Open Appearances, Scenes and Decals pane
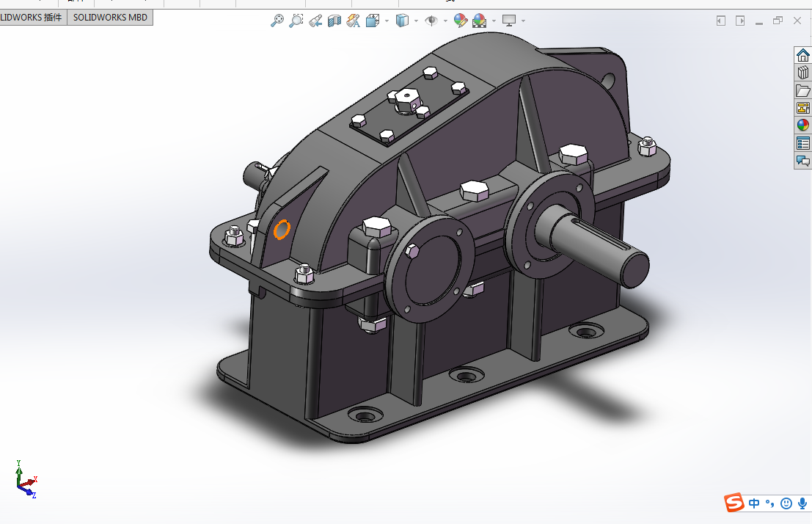 (802, 125)
